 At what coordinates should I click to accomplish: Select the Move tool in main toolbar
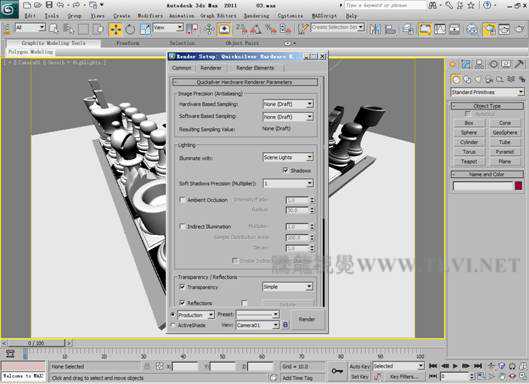pyautogui.click(x=115, y=30)
